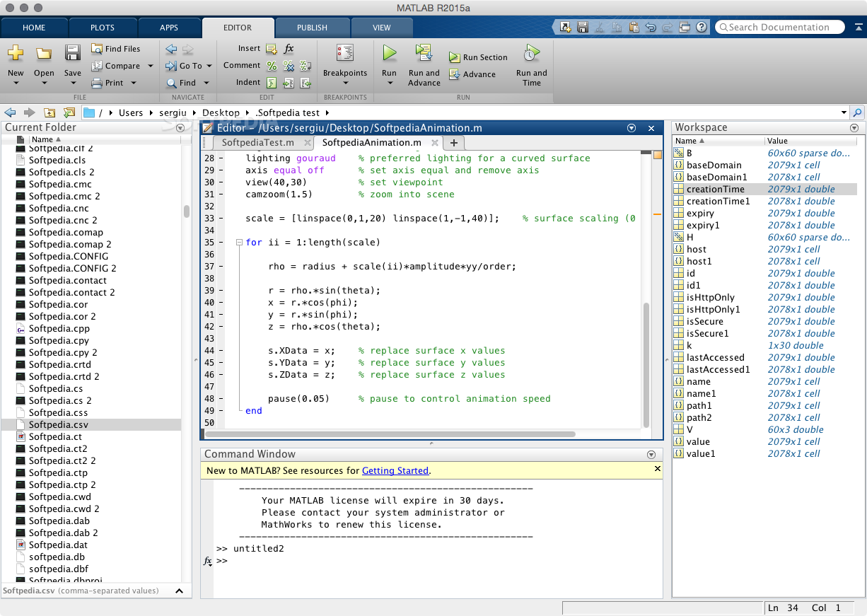Click the Find Files icon
The image size is (867, 616).
(x=97, y=49)
